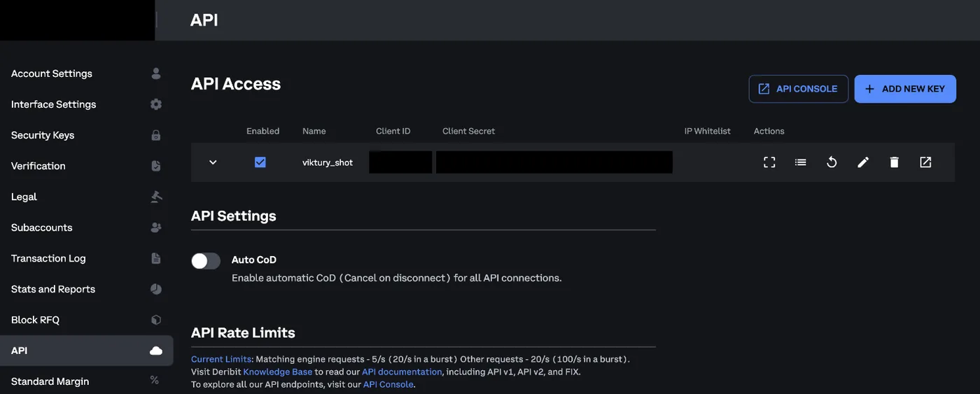Toggle the Auto CoD switch
Viewport: 980px width, 394px height.
click(x=206, y=261)
